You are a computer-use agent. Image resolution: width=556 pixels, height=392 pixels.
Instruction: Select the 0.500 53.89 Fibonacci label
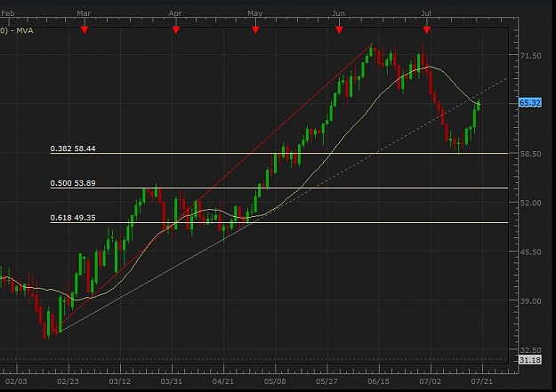(73, 183)
